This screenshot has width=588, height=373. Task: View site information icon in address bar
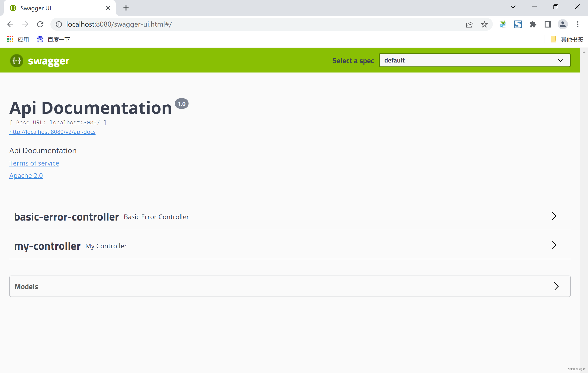click(x=59, y=24)
